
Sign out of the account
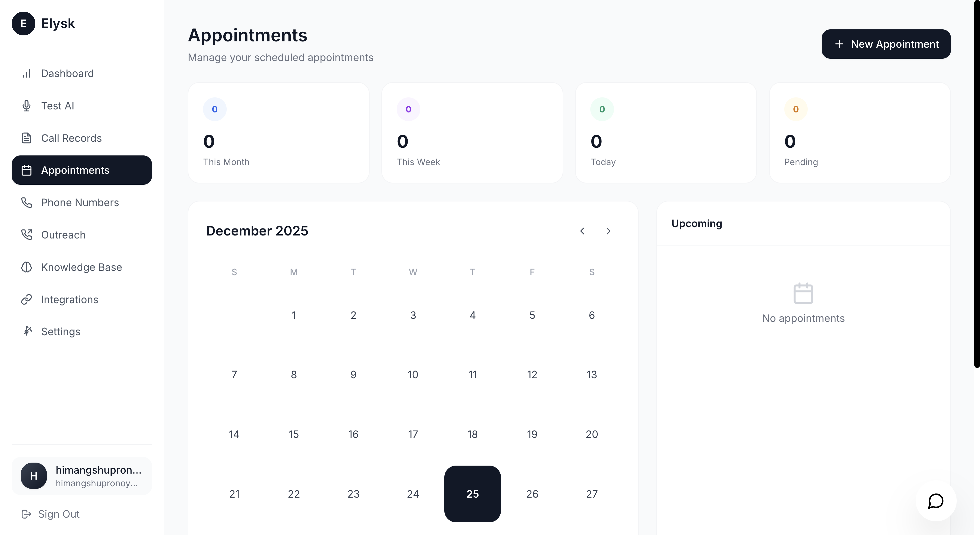51,514
